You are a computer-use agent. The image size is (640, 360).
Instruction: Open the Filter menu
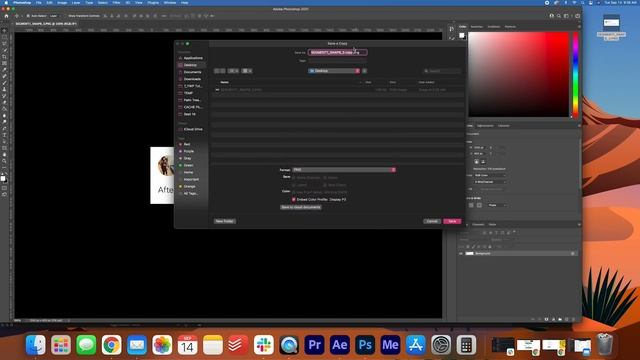point(116,2)
